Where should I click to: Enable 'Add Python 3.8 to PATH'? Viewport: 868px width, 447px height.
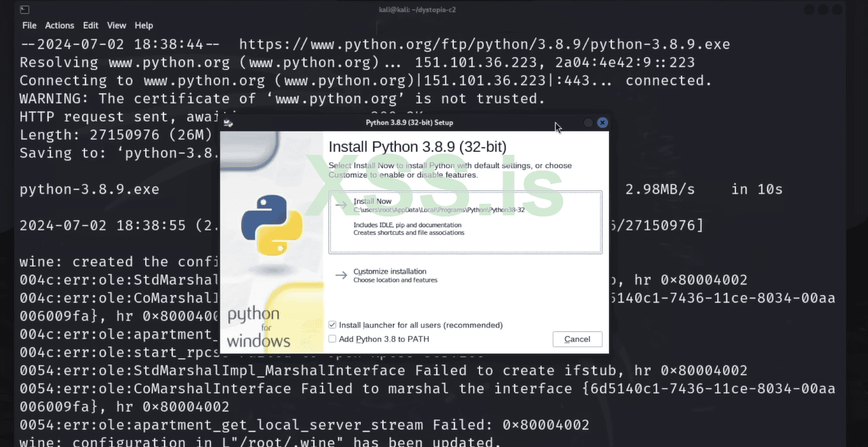coord(332,338)
